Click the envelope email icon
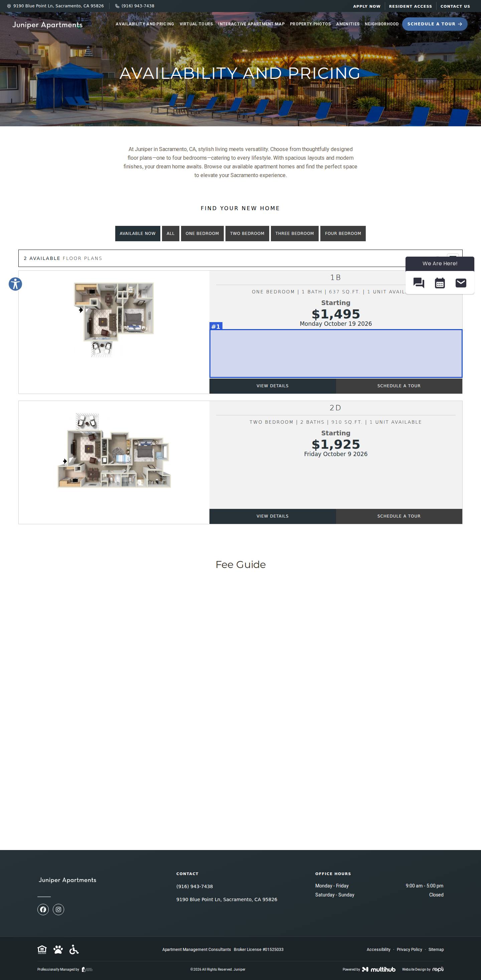Screen dimensions: 481x980 (x=461, y=283)
